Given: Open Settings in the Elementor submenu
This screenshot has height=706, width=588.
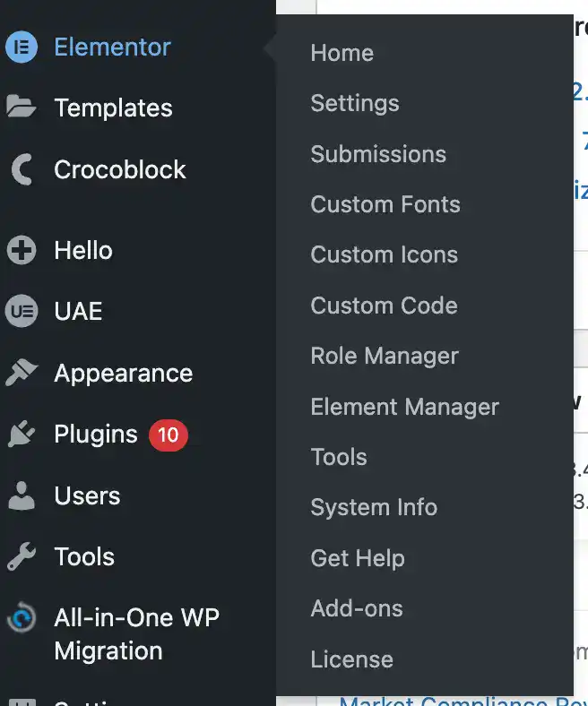Looking at the screenshot, I should 355,104.
